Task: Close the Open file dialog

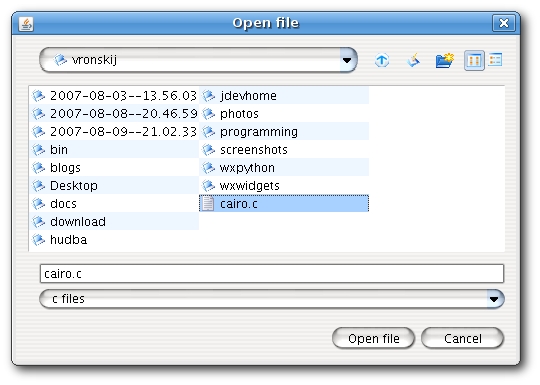Action: (x=503, y=23)
